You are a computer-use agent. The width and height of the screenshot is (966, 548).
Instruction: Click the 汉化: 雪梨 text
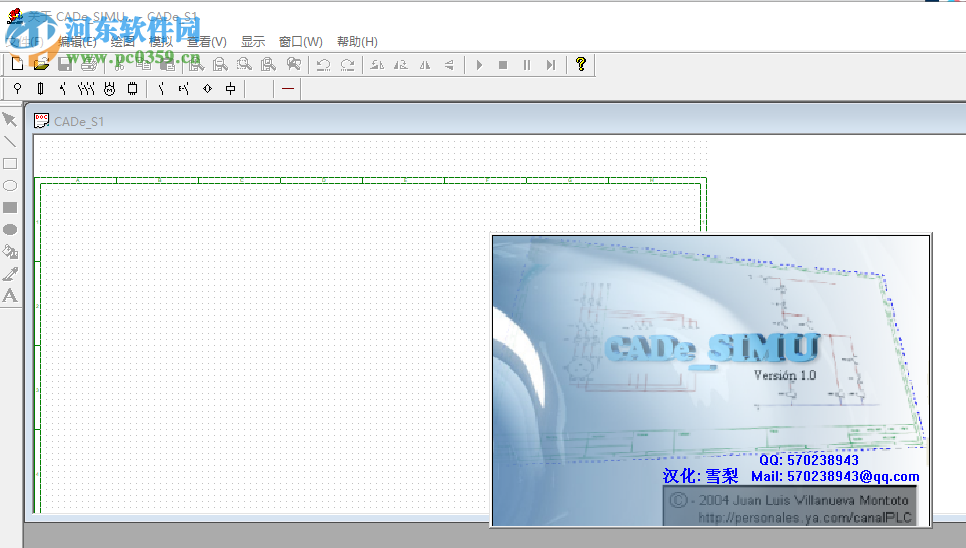(700, 476)
